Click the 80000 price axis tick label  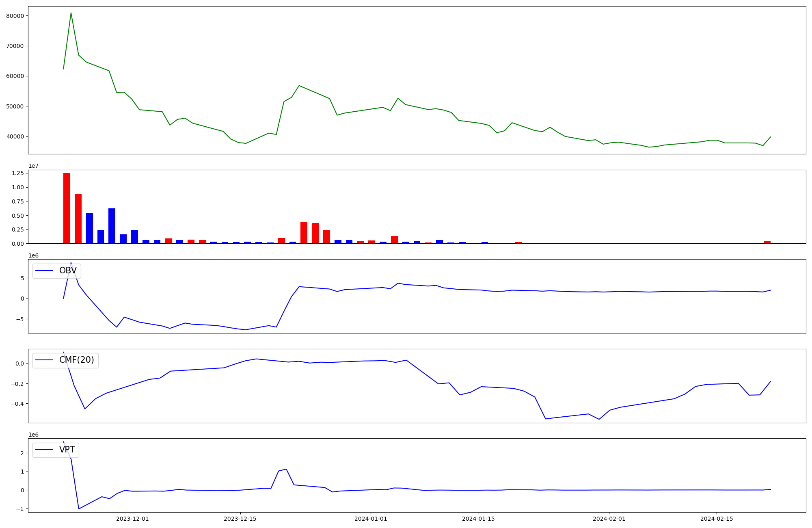(x=15, y=16)
